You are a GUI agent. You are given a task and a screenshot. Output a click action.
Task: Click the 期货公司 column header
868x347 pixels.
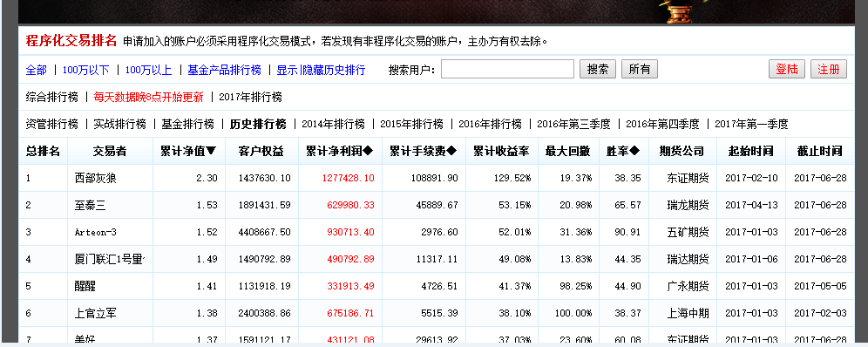coord(682,151)
